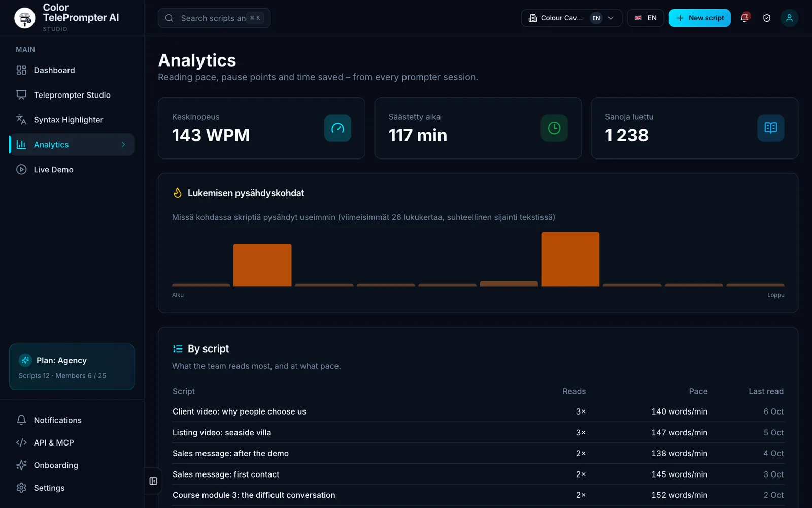Image resolution: width=812 pixels, height=508 pixels.
Task: Click the book icon in Sanoja luettu card
Action: pos(770,128)
